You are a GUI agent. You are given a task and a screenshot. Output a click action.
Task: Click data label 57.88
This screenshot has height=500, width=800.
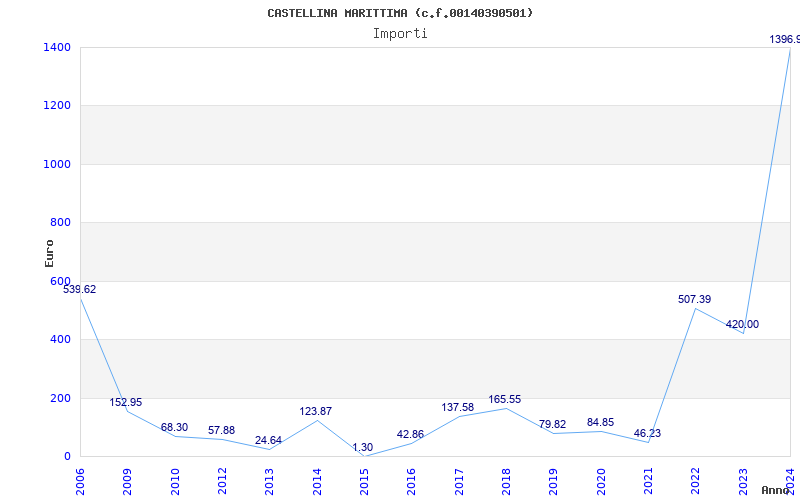pyautogui.click(x=221, y=430)
